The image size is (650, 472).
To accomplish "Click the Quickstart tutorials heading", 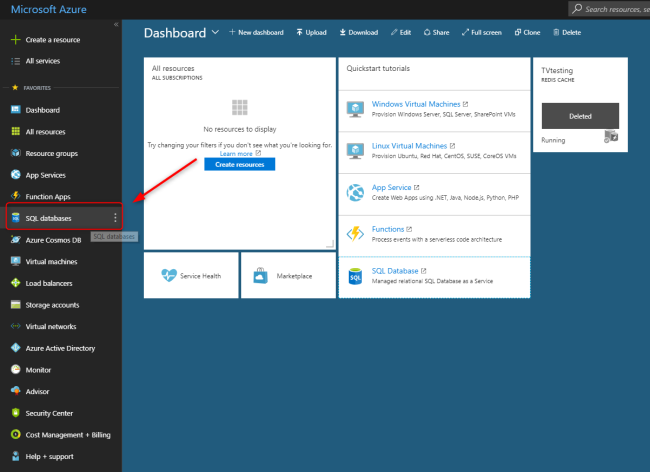I will click(378, 68).
